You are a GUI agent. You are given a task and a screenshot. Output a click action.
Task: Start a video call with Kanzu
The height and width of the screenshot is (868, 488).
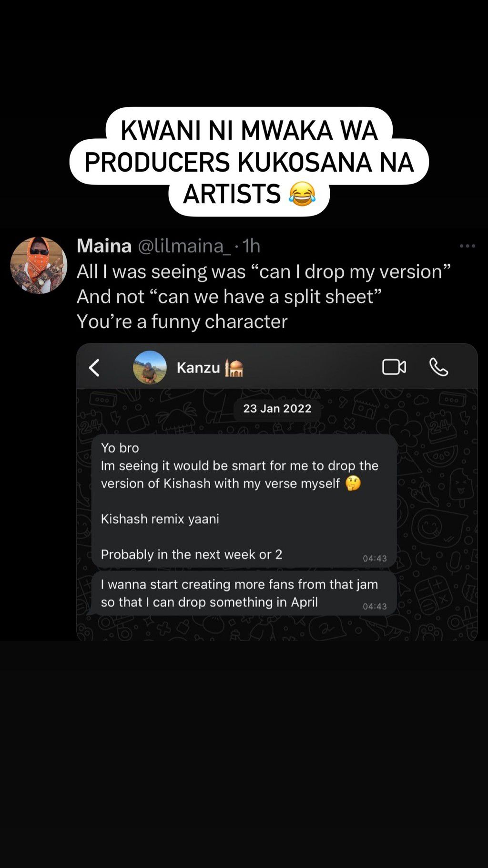(x=394, y=367)
